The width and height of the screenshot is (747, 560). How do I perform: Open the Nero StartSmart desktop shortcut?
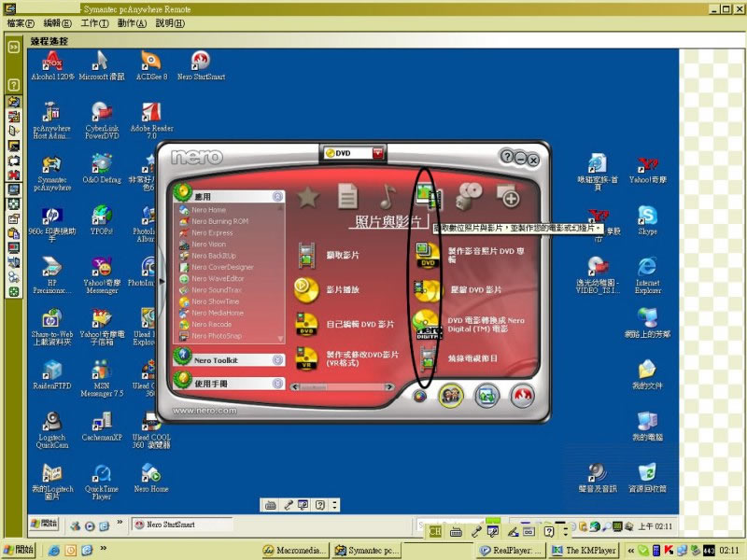(x=201, y=66)
